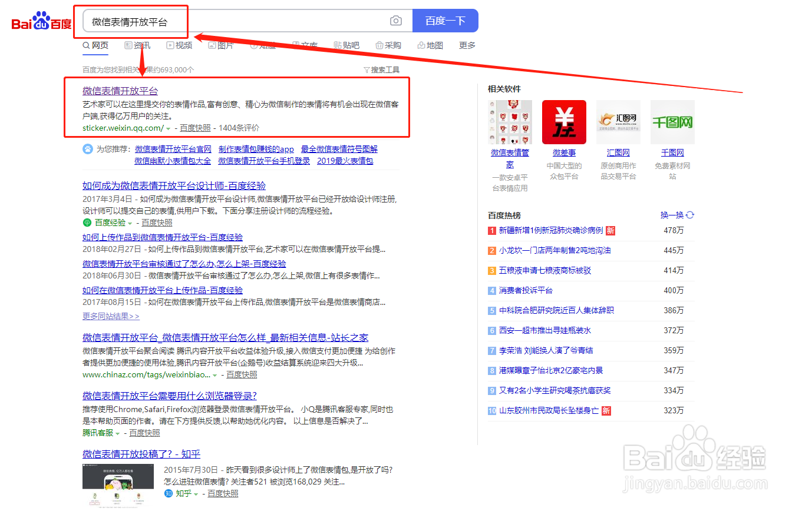Focus the search box containing 微信表情开放平台
The width and height of the screenshot is (812, 511).
pyautogui.click(x=247, y=21)
